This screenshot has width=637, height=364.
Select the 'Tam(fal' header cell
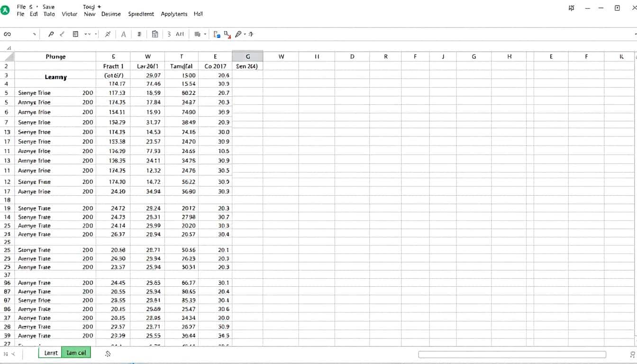point(182,66)
